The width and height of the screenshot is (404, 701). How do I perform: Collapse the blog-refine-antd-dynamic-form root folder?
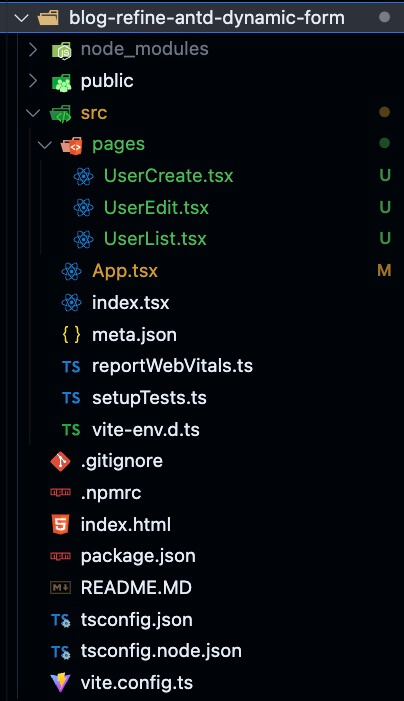pos(21,18)
